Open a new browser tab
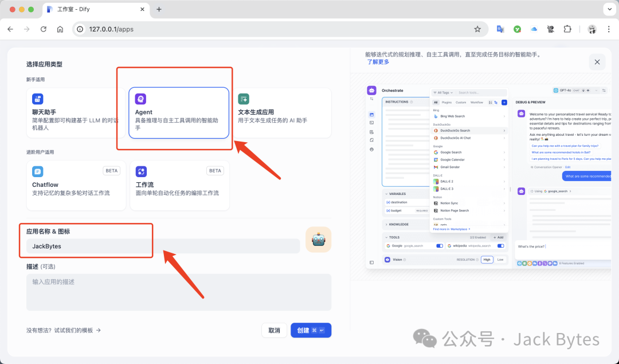Image resolution: width=619 pixels, height=364 pixels. pyautogui.click(x=159, y=9)
